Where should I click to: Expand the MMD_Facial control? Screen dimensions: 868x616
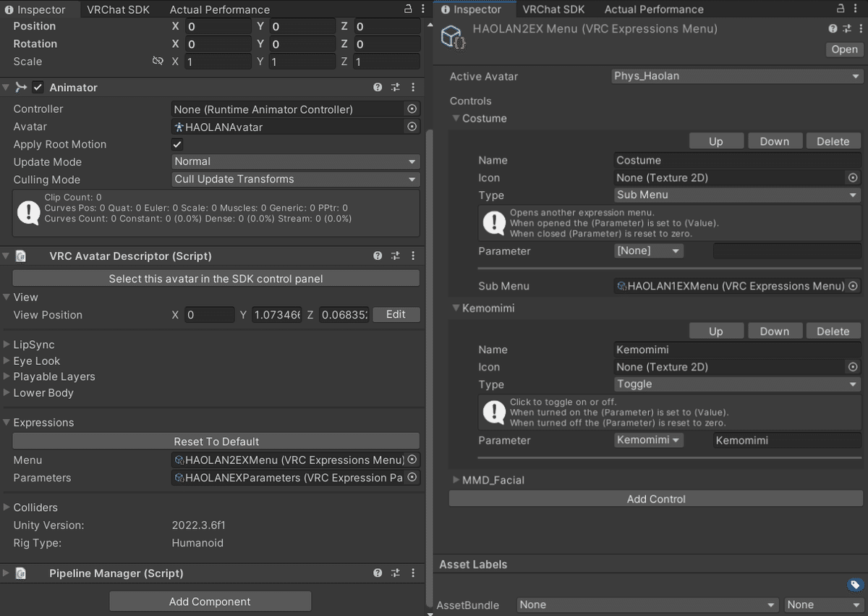click(456, 480)
